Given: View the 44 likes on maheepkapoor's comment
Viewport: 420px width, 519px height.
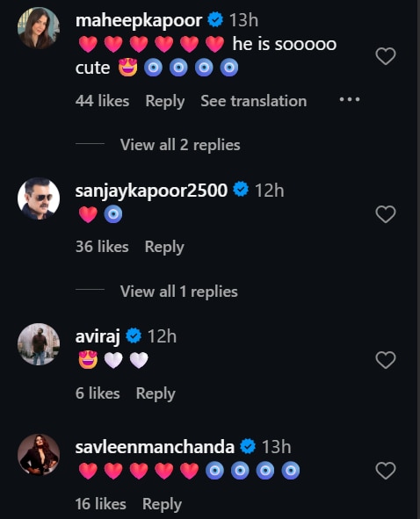Looking at the screenshot, I should 102,101.
